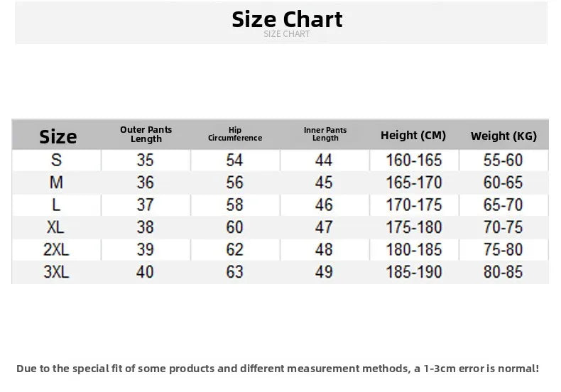The width and height of the screenshot is (561, 392).
Task: Click the 175-180 height cell
Action: 414,227
